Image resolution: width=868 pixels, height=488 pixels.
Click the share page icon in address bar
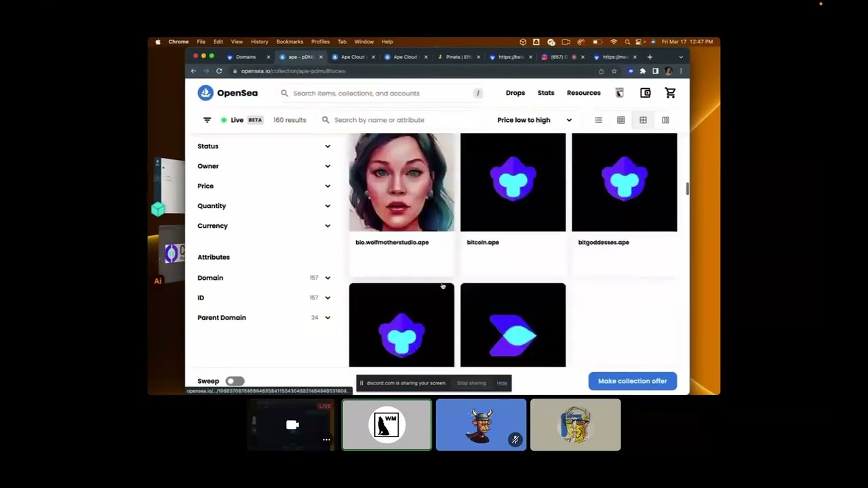coord(601,71)
